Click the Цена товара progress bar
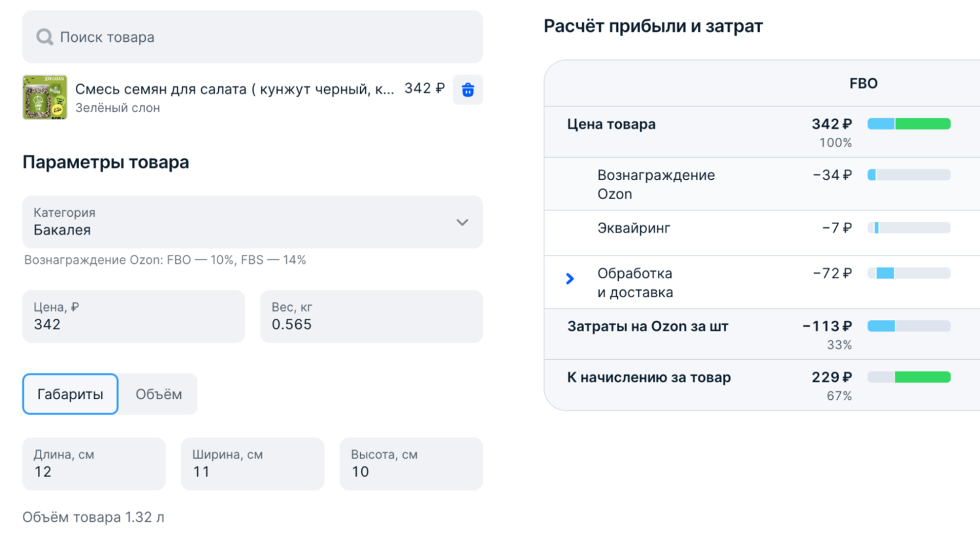 point(909,124)
